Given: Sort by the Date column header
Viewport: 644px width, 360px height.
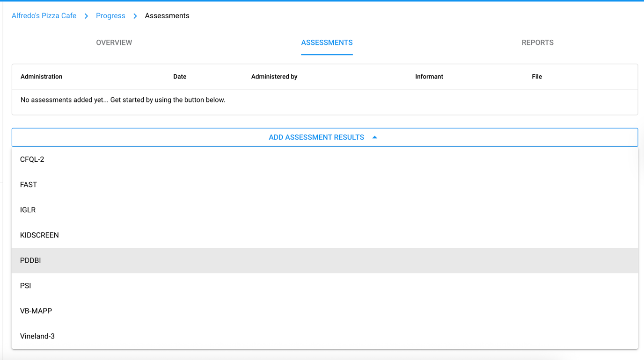Looking at the screenshot, I should pyautogui.click(x=180, y=76).
